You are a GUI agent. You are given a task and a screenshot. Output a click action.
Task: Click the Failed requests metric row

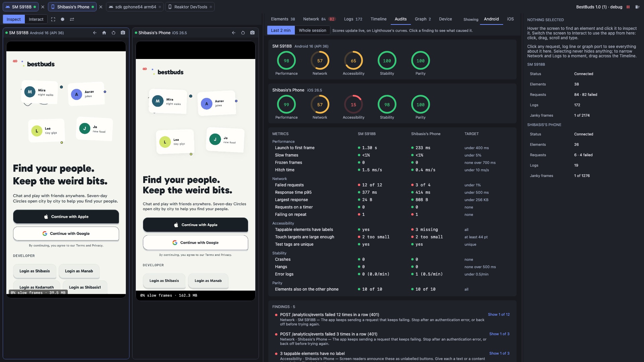coord(392,185)
